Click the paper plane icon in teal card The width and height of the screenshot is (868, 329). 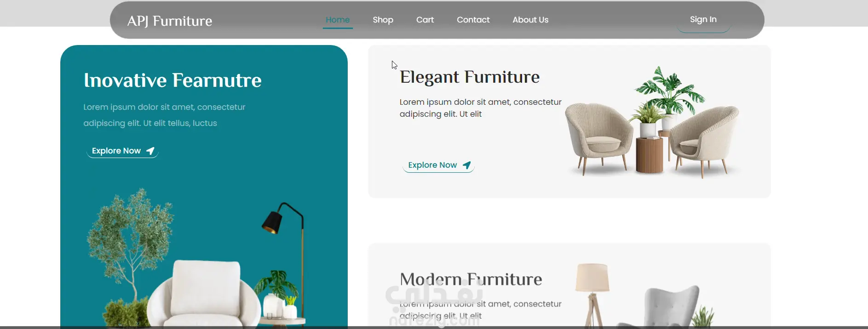[x=150, y=151]
